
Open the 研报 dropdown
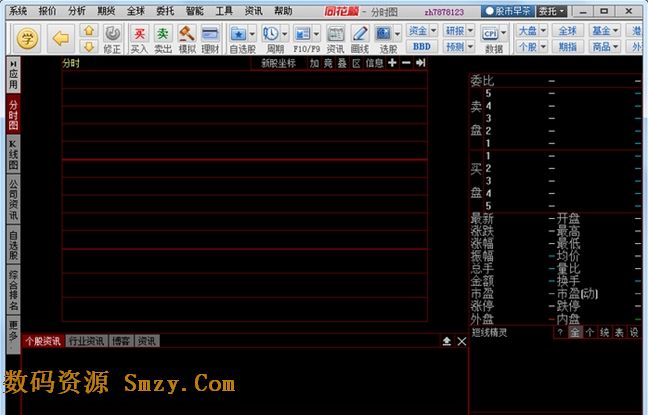[x=459, y=31]
